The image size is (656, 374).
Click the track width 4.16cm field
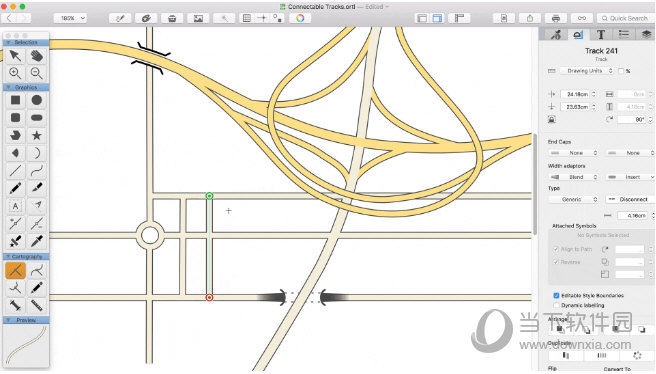click(x=632, y=215)
